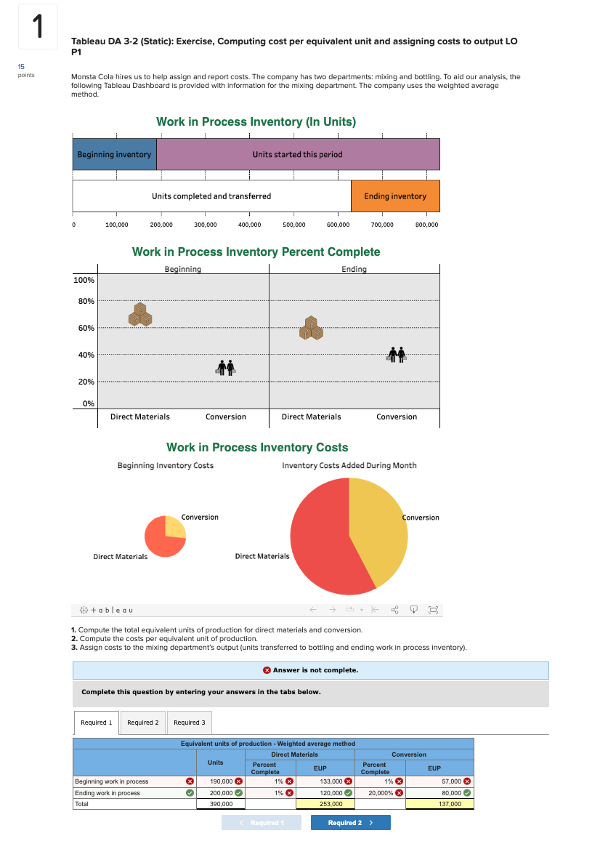This screenshot has width=616, height=865.
Task: Open the Tableau share options icon
Action: (x=394, y=610)
